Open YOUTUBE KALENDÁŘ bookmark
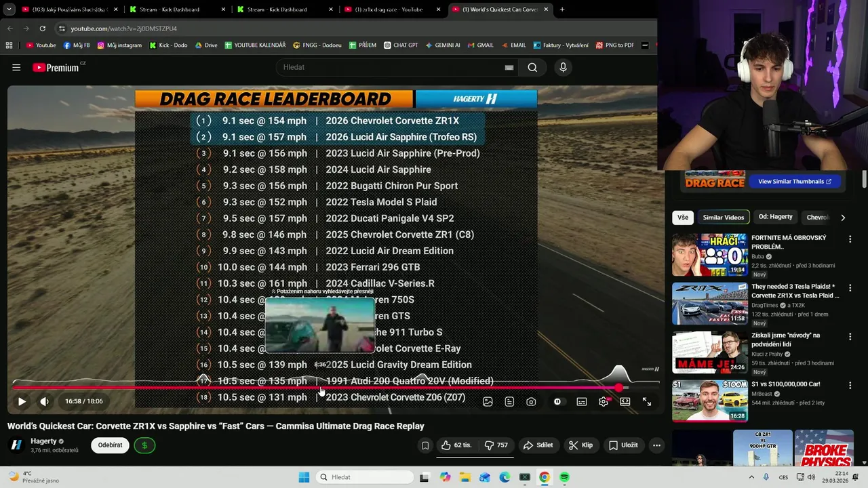 tap(255, 45)
